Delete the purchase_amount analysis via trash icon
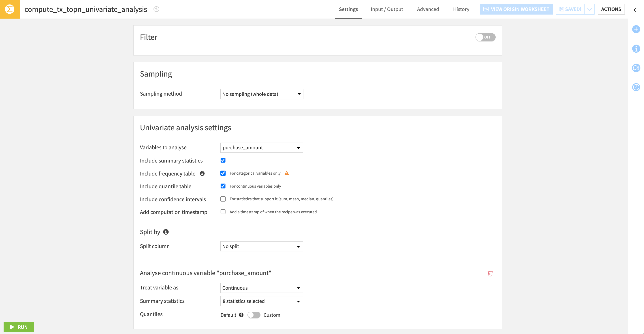The image size is (644, 334). tap(490, 273)
